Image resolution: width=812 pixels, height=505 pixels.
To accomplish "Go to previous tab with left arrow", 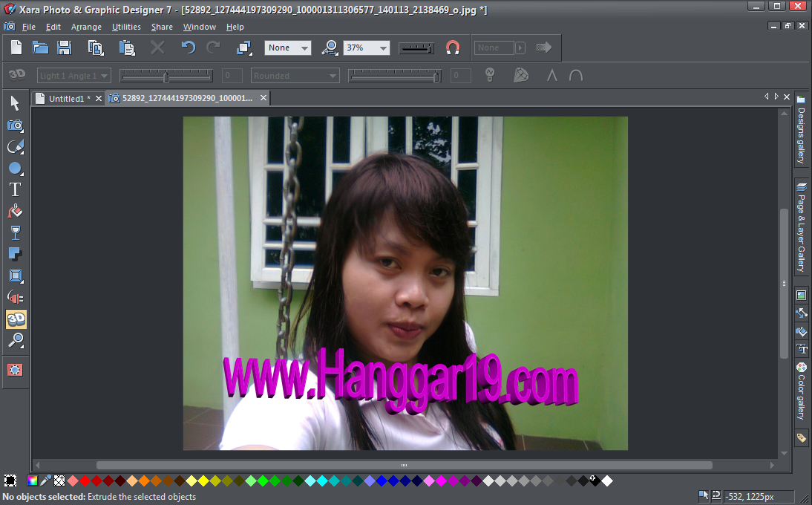I will click(767, 97).
